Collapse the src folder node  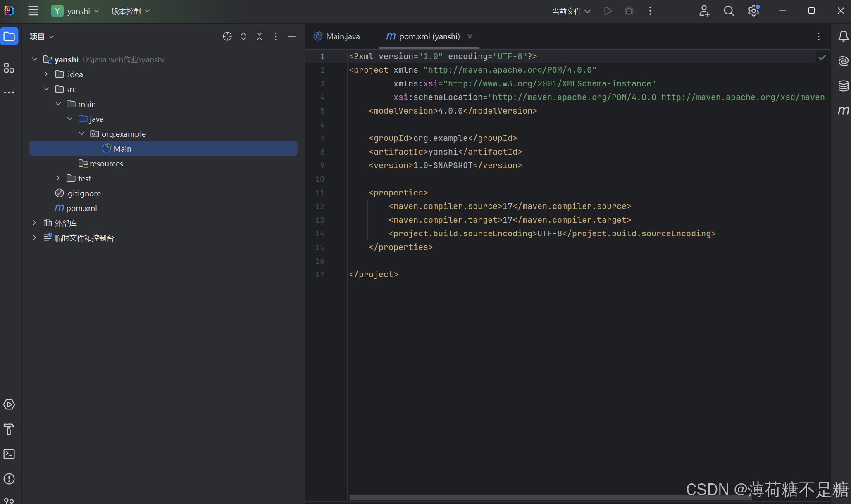click(x=46, y=89)
